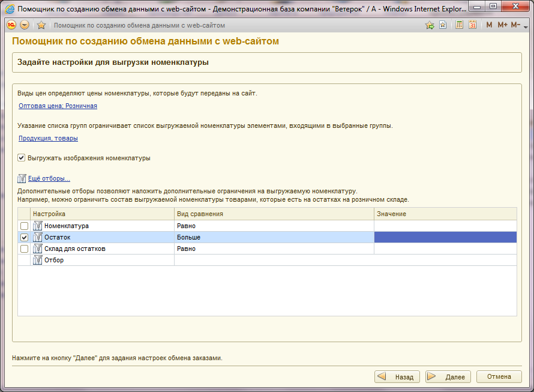
Task: Open the 'Ещё отборы...' link
Action: click(x=49, y=178)
